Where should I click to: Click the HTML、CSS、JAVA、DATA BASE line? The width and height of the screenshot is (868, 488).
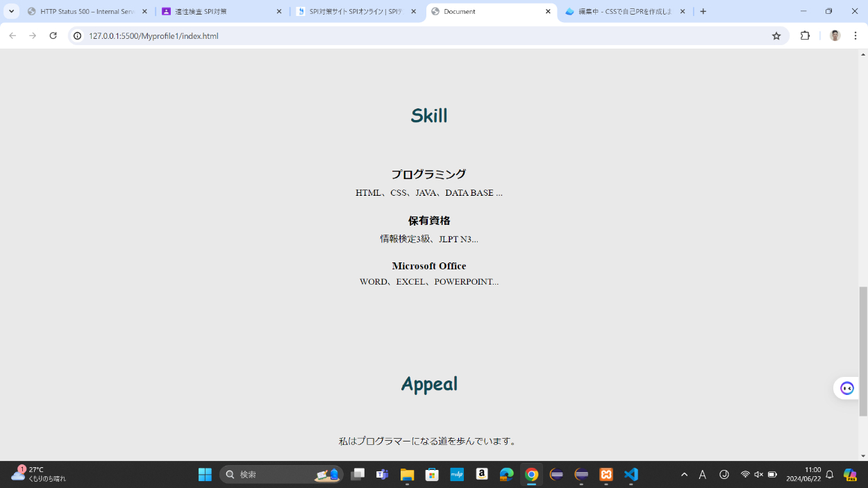(x=429, y=193)
